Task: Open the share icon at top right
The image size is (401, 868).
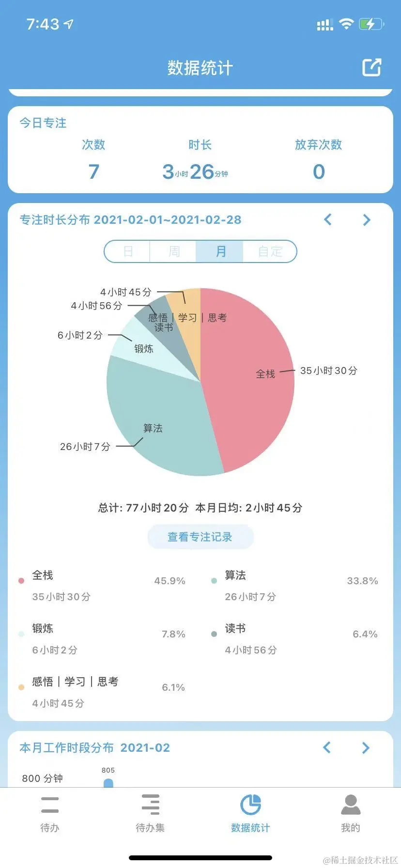Action: coord(371,67)
